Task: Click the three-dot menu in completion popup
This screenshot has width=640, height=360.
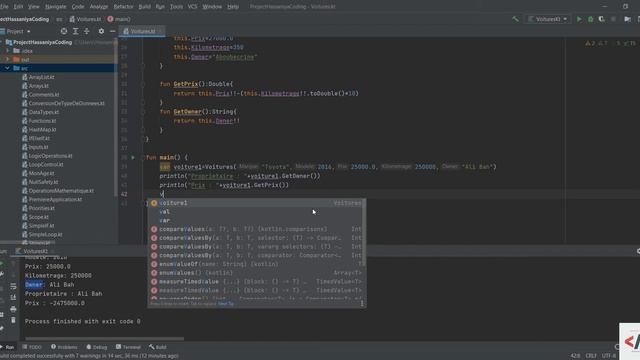Action: pos(362,303)
